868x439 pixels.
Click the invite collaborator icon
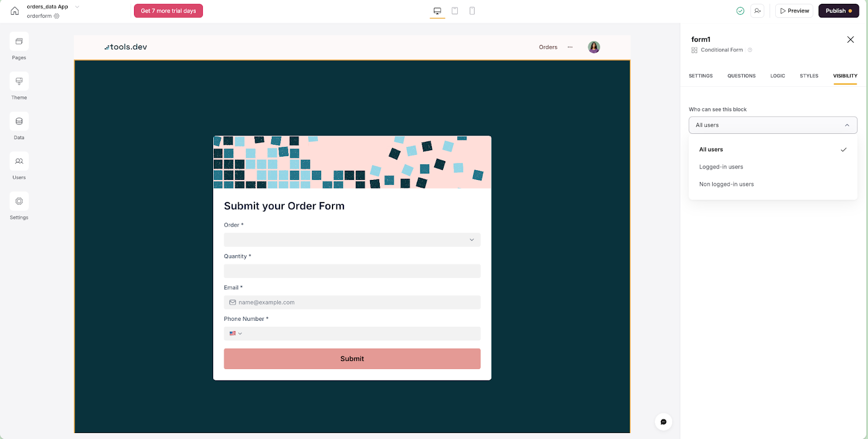(x=757, y=11)
